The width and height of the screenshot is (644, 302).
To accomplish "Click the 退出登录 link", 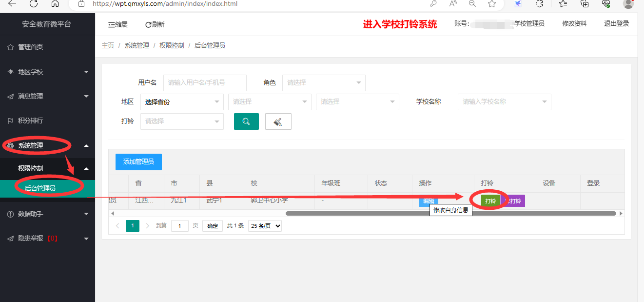I will point(616,24).
